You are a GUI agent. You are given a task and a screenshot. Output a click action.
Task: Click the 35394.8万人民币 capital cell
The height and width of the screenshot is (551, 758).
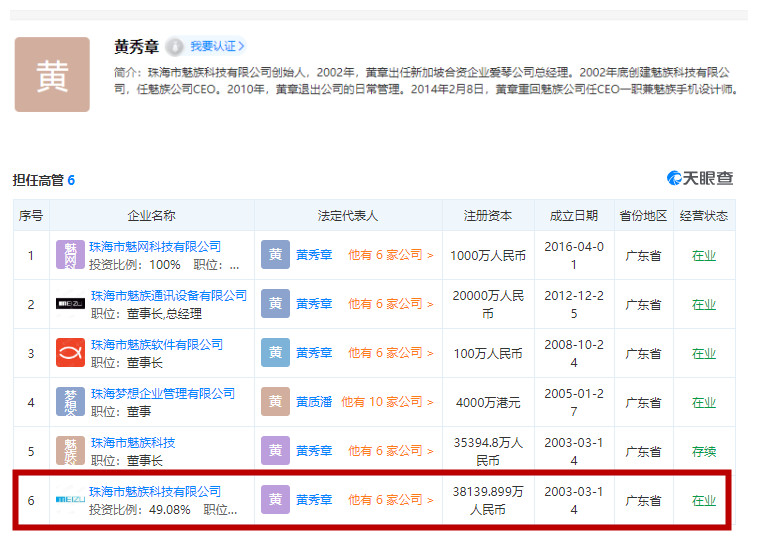pyautogui.click(x=488, y=451)
